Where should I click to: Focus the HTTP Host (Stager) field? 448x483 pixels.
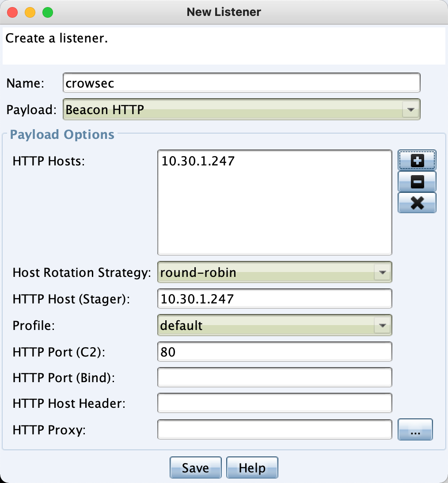point(274,299)
